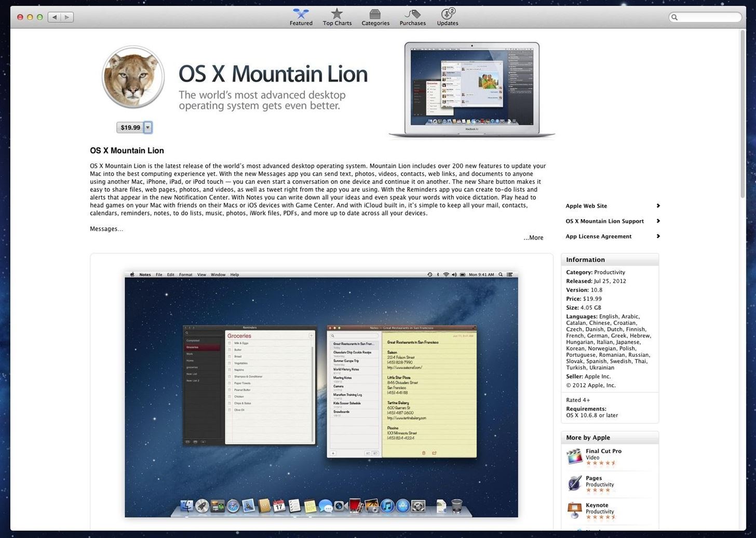Go to the Purchases tab
This screenshot has width=756, height=538.
412,17
